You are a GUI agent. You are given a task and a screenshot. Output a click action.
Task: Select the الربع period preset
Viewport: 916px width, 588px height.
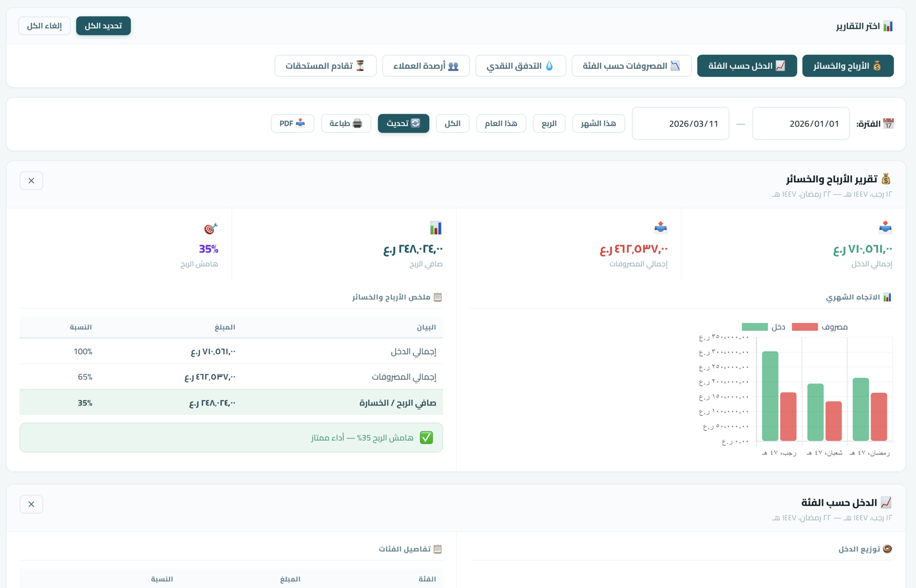click(549, 124)
